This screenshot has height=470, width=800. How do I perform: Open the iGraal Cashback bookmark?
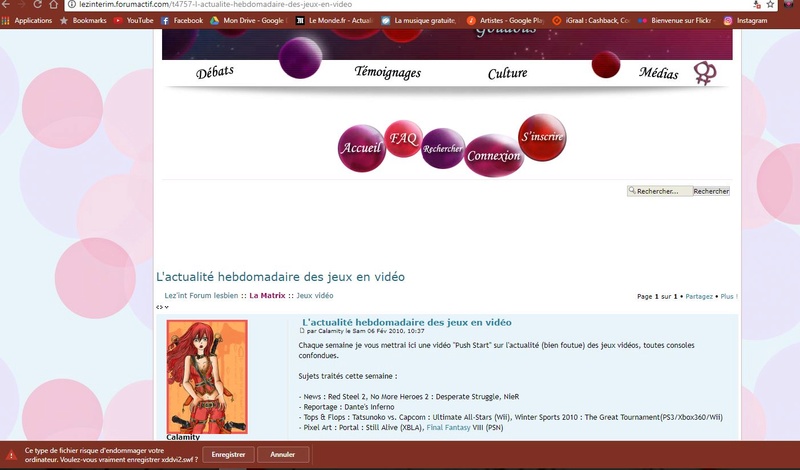[x=591, y=20]
